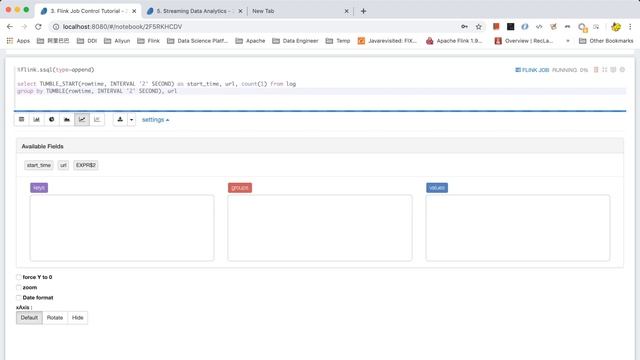Image resolution: width=640 pixels, height=360 pixels.
Task: Open the Other Bookmarks folder
Action: (x=606, y=41)
